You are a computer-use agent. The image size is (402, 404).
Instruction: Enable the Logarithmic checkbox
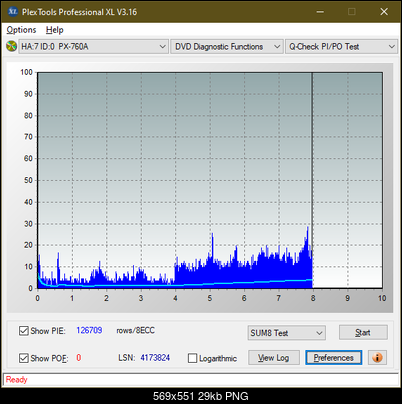coord(192,358)
